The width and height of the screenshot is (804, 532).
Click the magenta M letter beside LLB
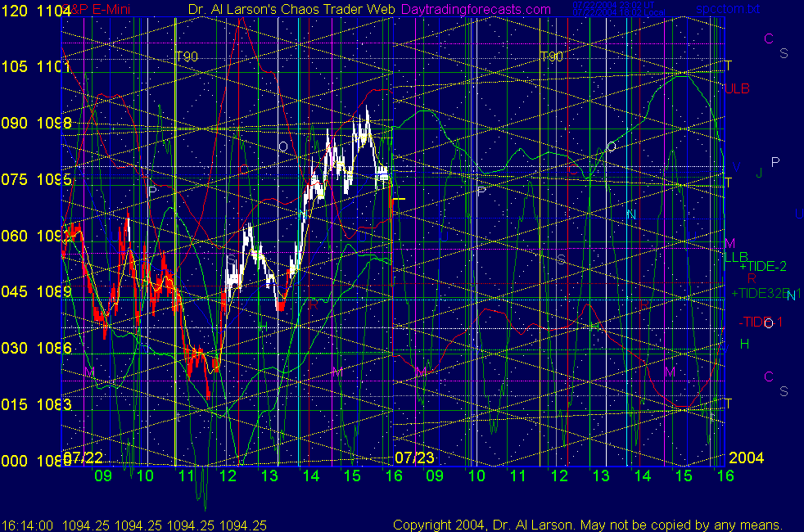pos(730,243)
